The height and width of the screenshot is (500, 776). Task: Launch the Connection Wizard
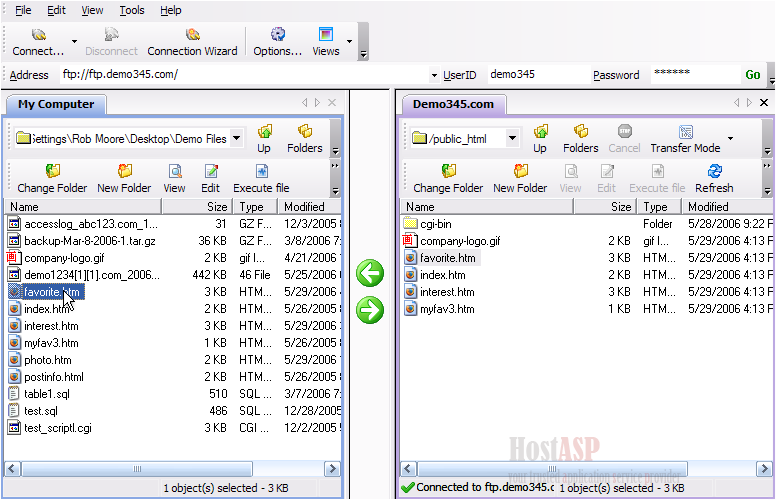(192, 42)
